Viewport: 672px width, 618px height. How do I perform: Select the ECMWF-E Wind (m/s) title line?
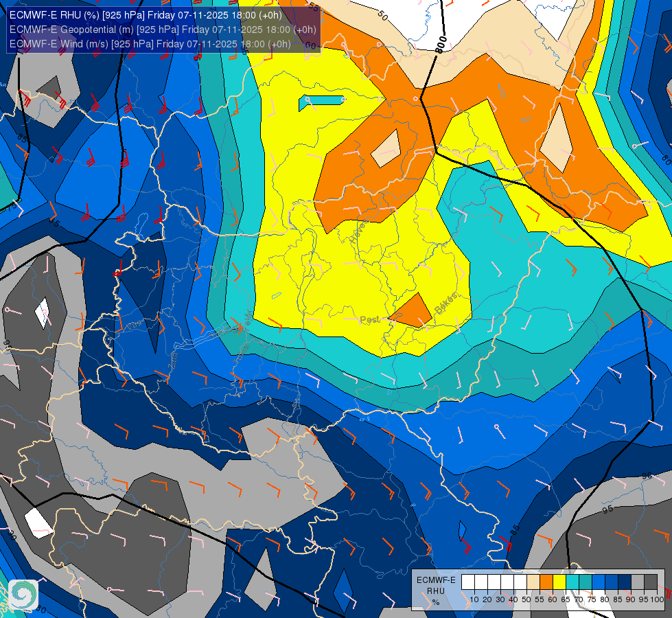click(150, 44)
